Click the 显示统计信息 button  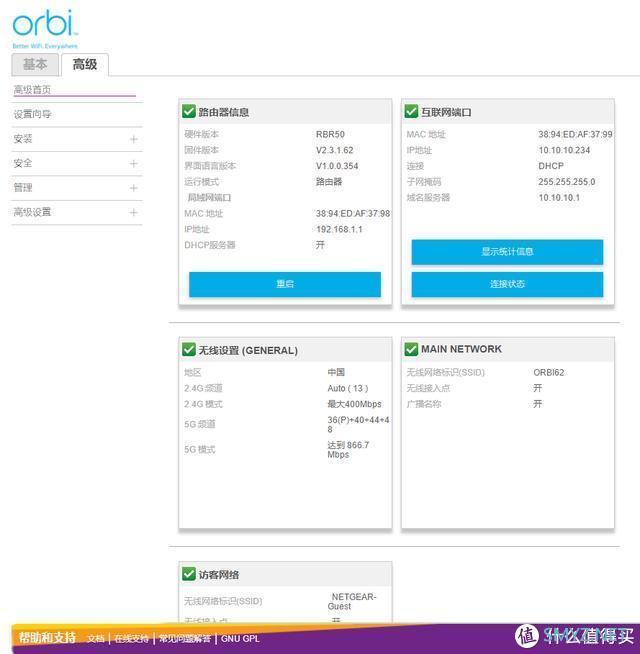coord(507,252)
